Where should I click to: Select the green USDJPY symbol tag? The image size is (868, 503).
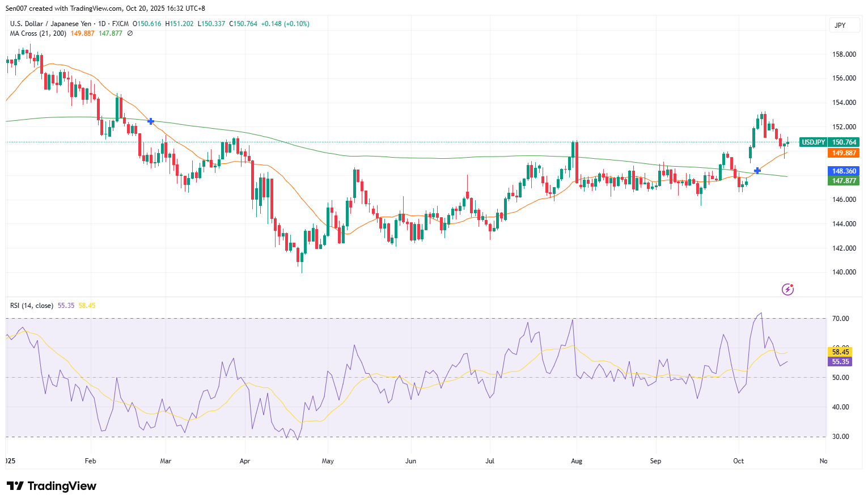pos(813,142)
